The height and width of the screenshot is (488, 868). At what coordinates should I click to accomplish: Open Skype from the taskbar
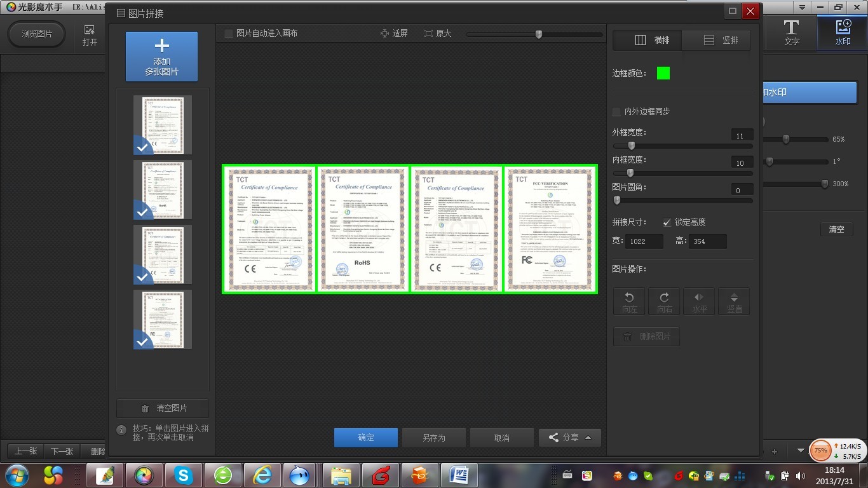click(x=183, y=475)
